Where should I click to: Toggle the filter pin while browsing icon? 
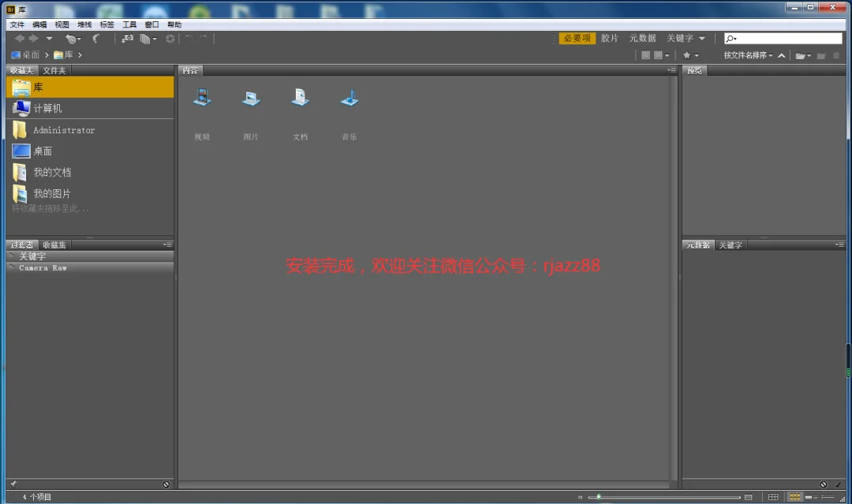click(x=13, y=484)
